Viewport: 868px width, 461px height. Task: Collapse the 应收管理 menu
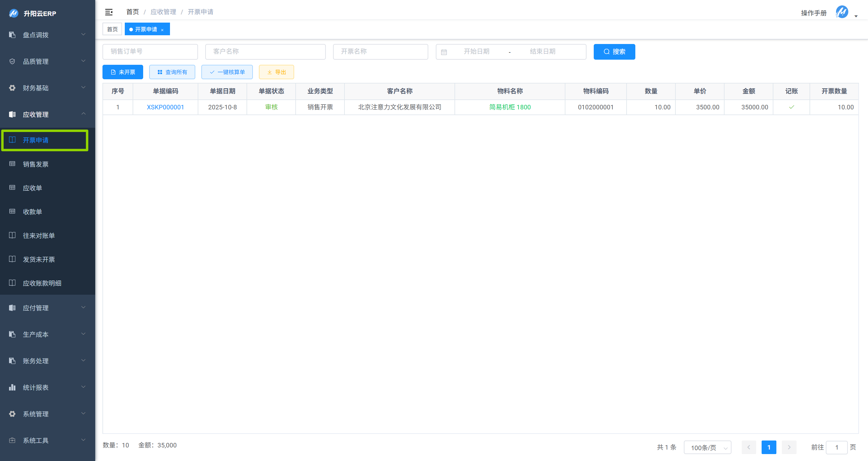pos(47,114)
